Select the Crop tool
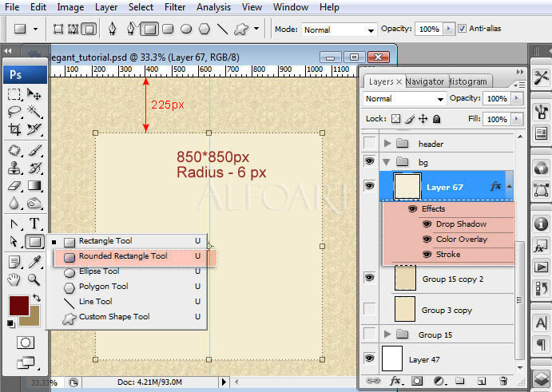 (x=14, y=129)
